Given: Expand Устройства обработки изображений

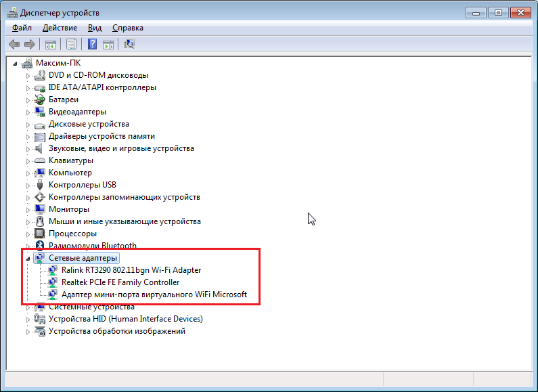Looking at the screenshot, I should (28, 332).
